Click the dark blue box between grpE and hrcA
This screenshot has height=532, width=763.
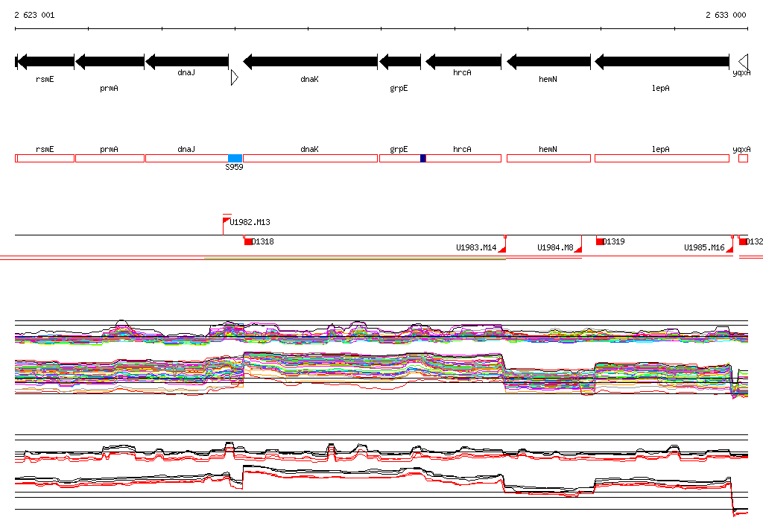point(423,159)
